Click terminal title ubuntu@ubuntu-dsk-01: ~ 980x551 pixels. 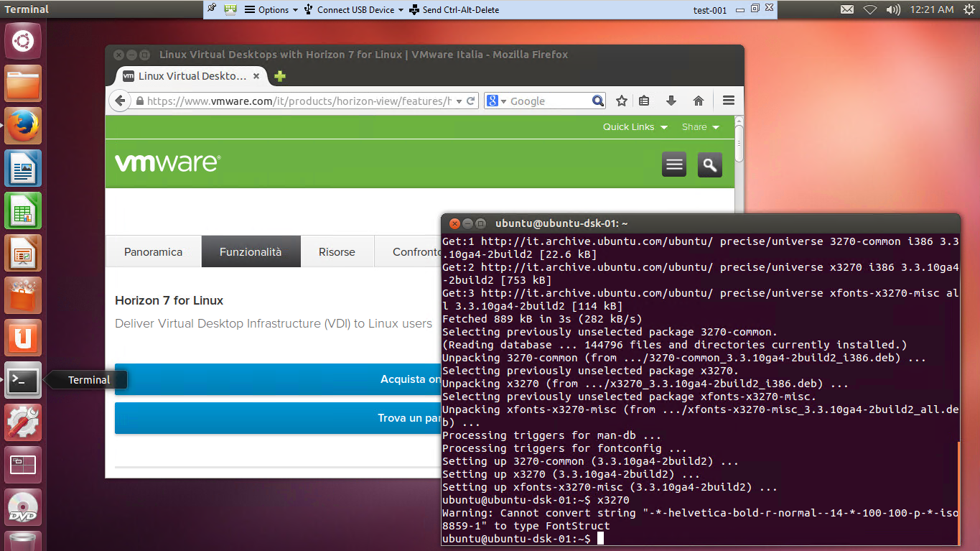(x=562, y=223)
